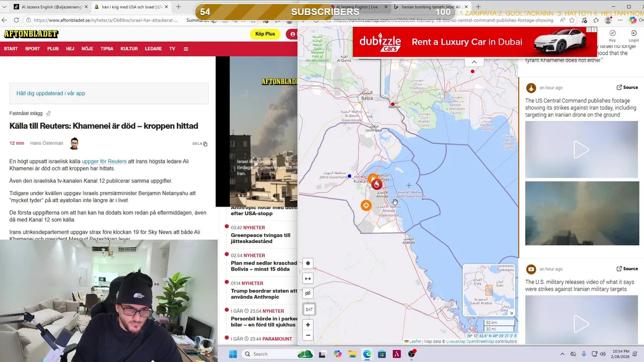Open the HEJ section
The height and width of the screenshot is (362, 644).
[x=70, y=49]
